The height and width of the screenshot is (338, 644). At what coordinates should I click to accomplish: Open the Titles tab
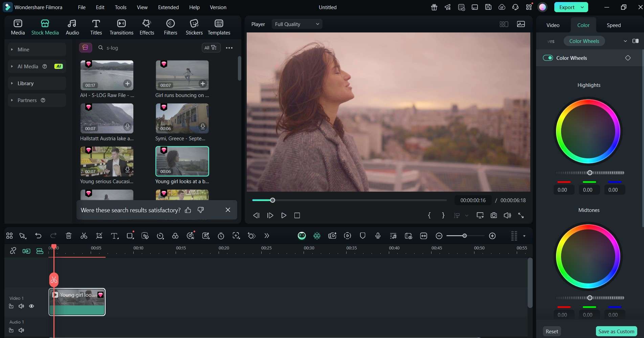96,27
